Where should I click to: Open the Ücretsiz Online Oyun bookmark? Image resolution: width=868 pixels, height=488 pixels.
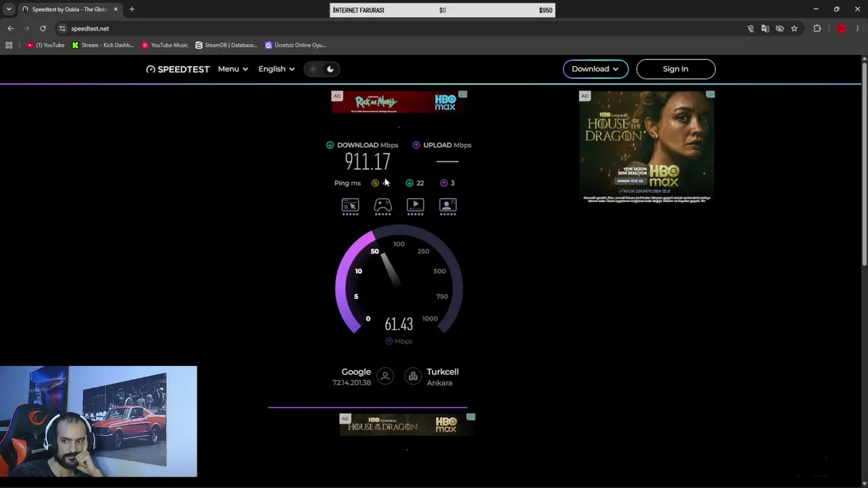(296, 45)
